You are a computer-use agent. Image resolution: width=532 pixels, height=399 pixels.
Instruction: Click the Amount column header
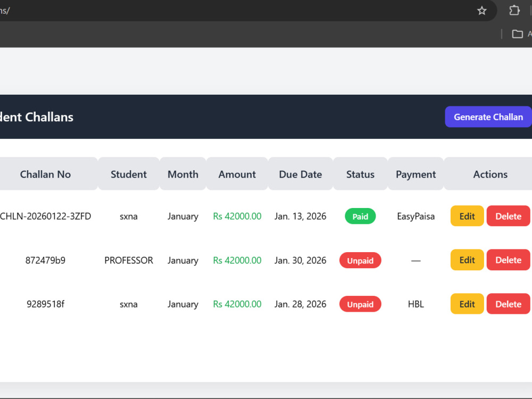237,174
